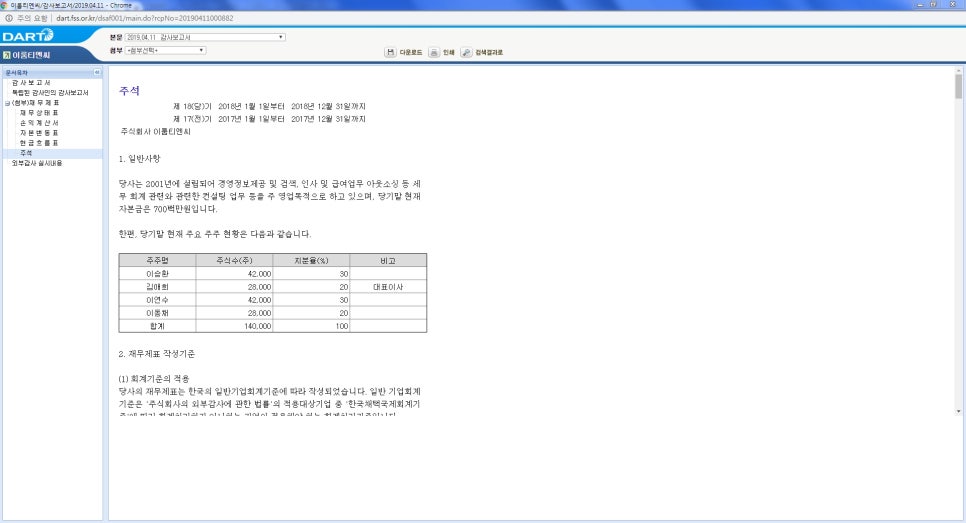Open 외부감사 실시내용 in the tree
This screenshot has width=966, height=523.
click(x=37, y=163)
